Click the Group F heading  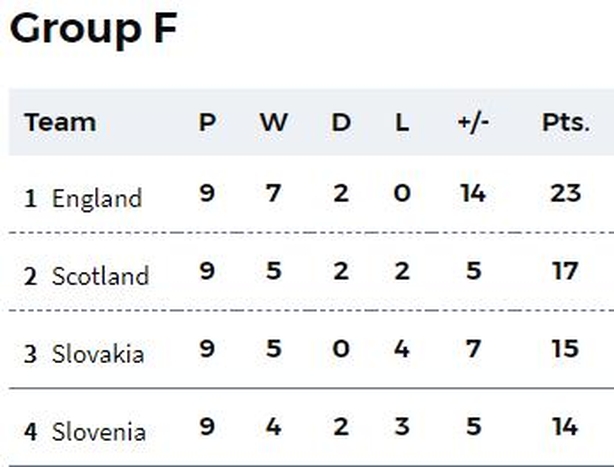pos(93,28)
